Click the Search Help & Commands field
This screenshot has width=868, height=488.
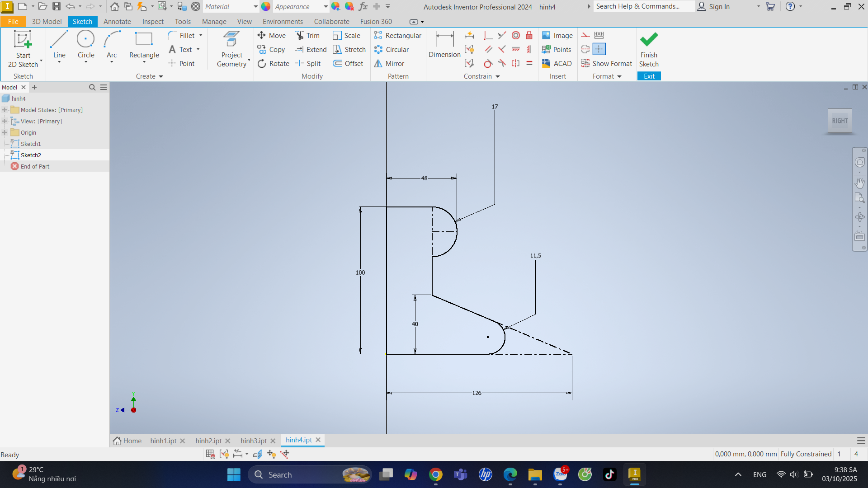pos(643,6)
